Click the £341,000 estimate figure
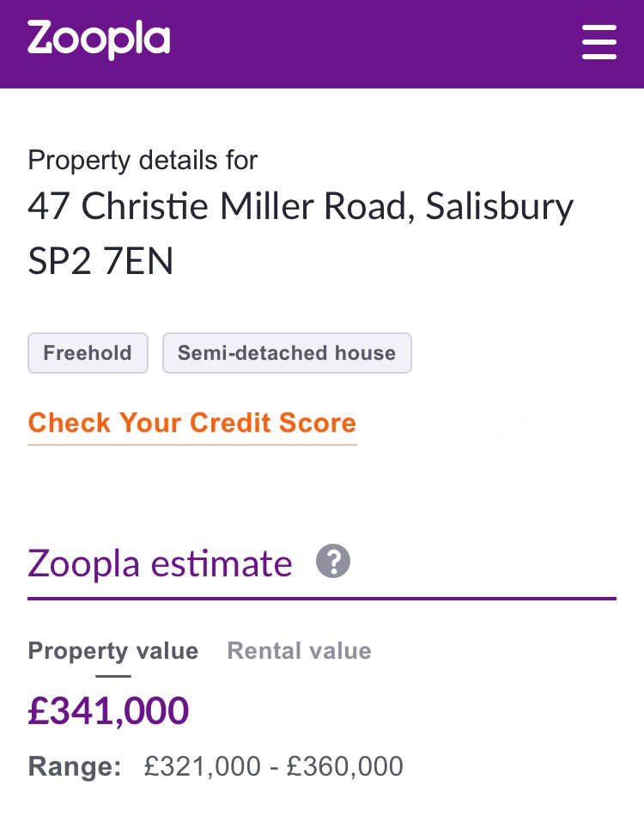 [x=108, y=710]
